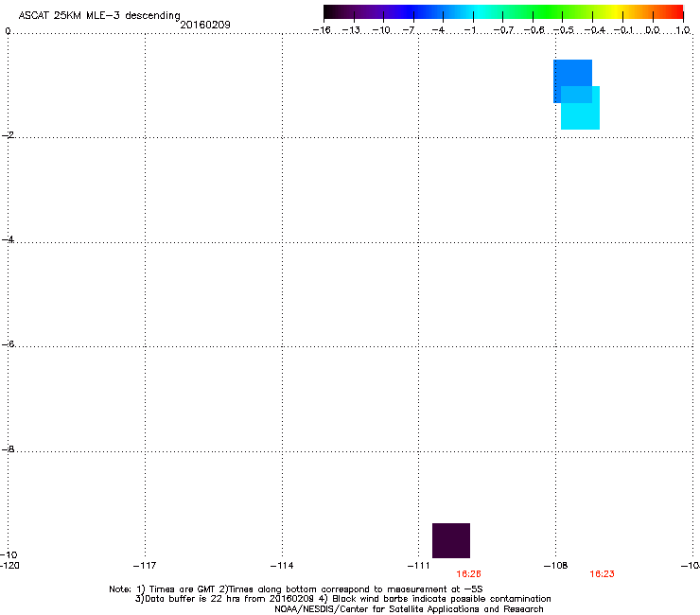The image size is (700, 615).
Task: Click the latitude label -6
Action: point(8,343)
